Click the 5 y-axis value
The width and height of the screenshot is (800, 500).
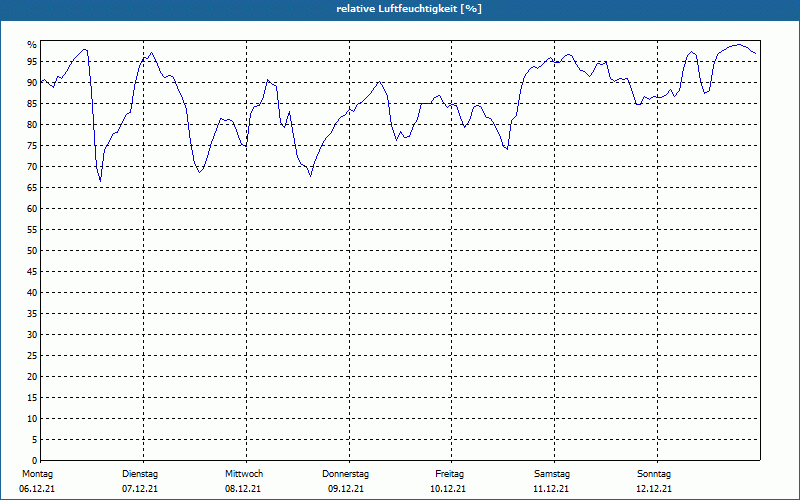(x=34, y=440)
